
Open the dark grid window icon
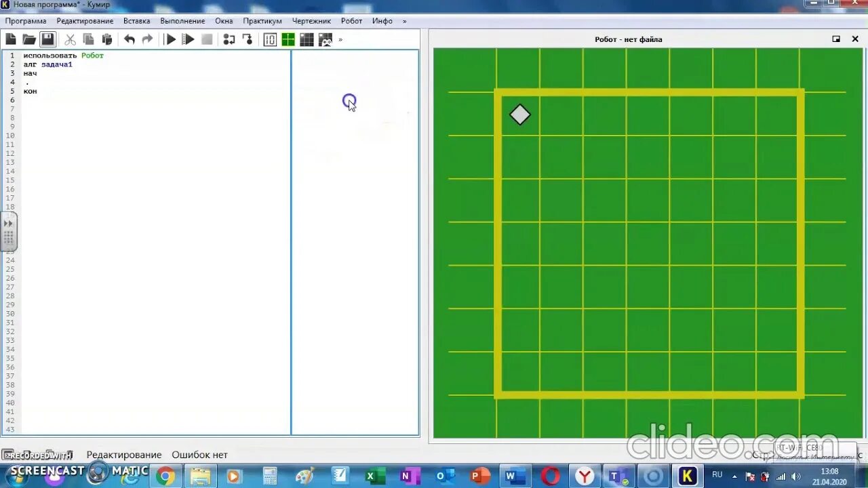[307, 39]
